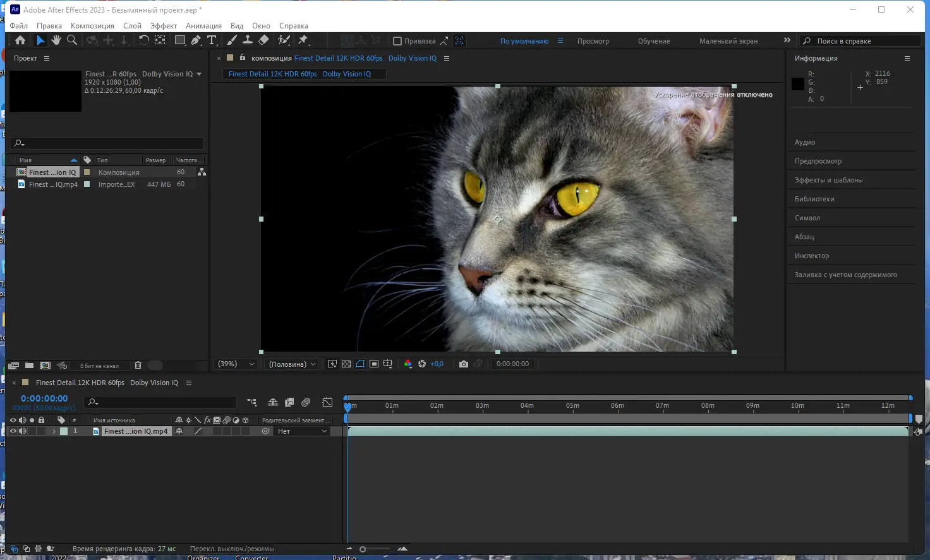Take snapshot with camera icon

coord(464,364)
